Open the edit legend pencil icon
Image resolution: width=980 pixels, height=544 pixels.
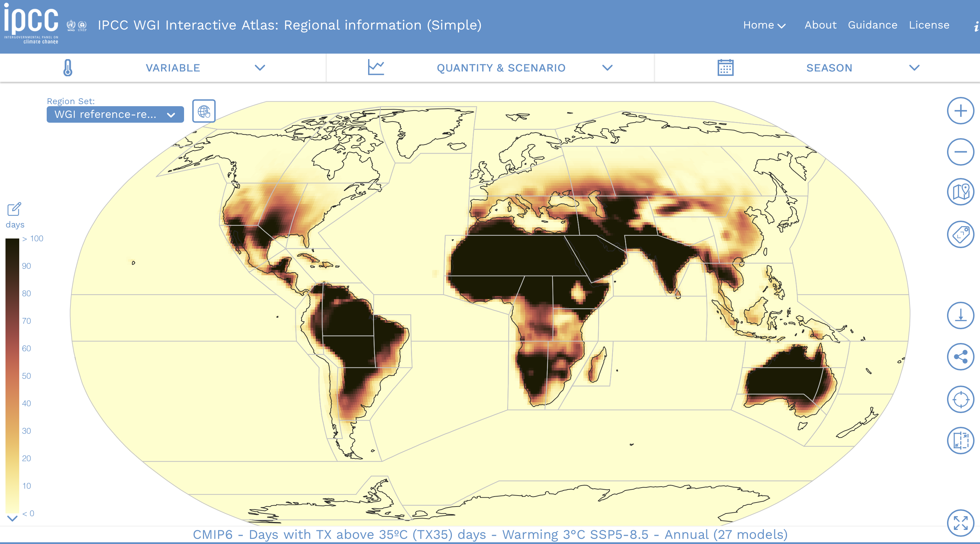pos(14,209)
